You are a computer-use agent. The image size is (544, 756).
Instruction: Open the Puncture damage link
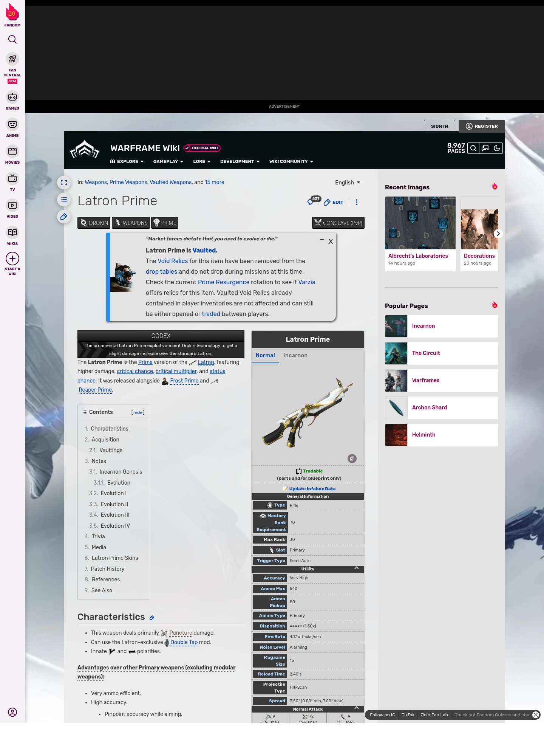(x=181, y=633)
